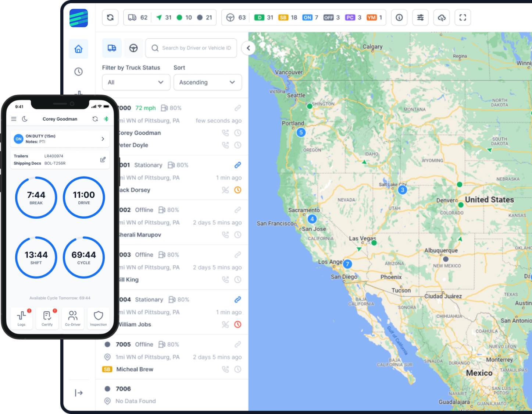
Task: Open the Sort Ascending dropdown
Action: (x=208, y=82)
